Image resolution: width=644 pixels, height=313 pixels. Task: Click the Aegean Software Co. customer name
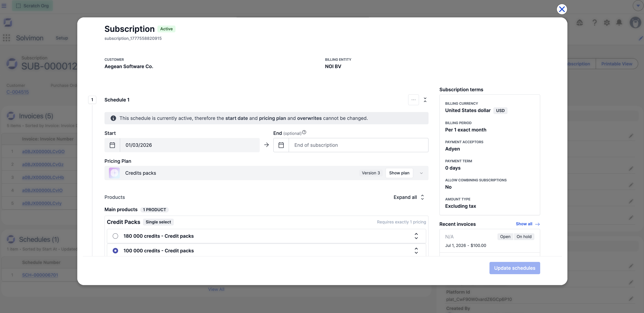(129, 66)
